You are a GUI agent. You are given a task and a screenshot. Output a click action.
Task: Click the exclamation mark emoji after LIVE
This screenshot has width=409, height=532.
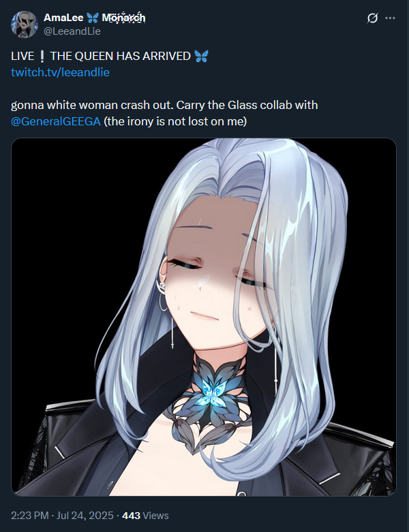tap(42, 56)
